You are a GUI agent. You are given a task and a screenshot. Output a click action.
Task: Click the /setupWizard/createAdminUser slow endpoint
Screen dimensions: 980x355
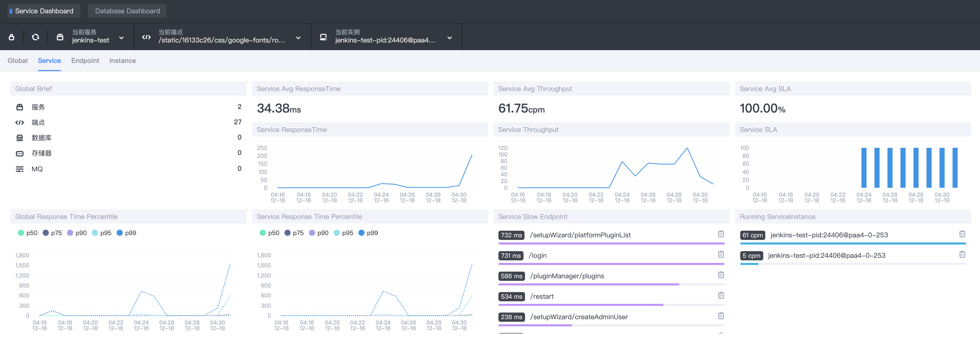pyautogui.click(x=579, y=317)
